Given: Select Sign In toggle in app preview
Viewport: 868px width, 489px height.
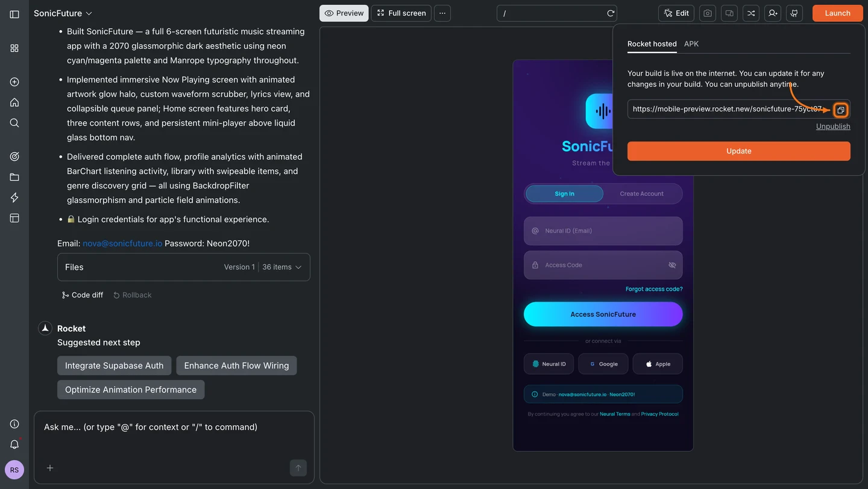Looking at the screenshot, I should point(565,194).
